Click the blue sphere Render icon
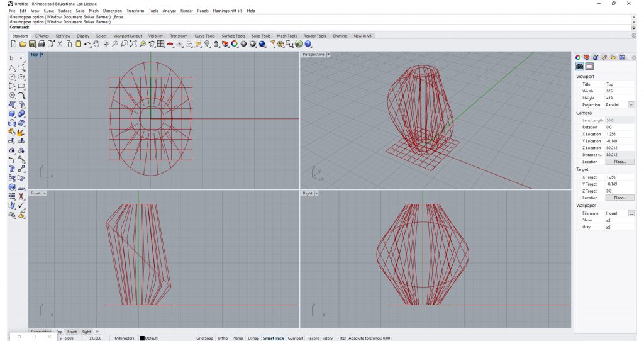This screenshot has height=341, width=644. coord(262,44)
